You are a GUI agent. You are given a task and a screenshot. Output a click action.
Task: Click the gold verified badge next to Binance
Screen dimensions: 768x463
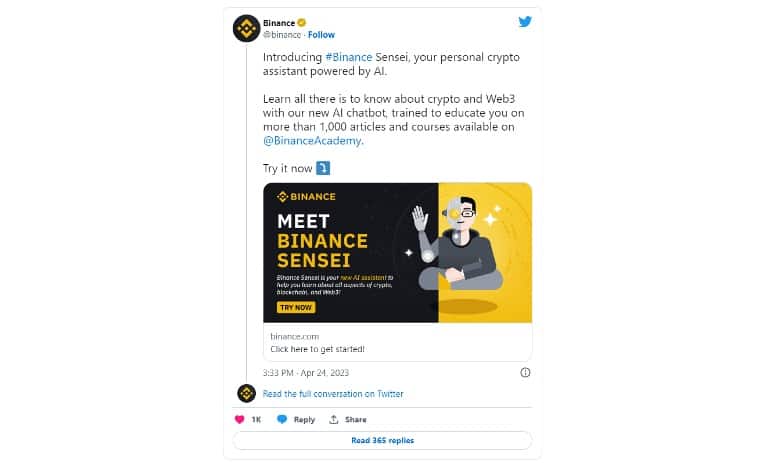(302, 23)
